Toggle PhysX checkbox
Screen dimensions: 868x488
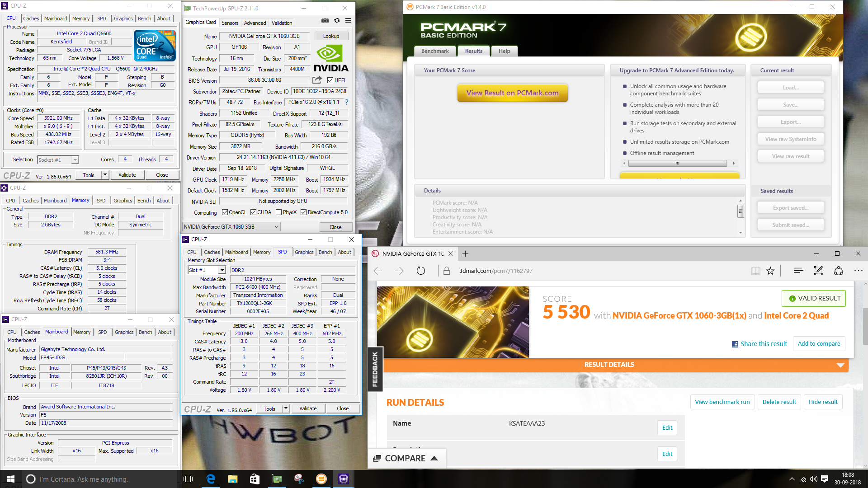click(x=279, y=212)
